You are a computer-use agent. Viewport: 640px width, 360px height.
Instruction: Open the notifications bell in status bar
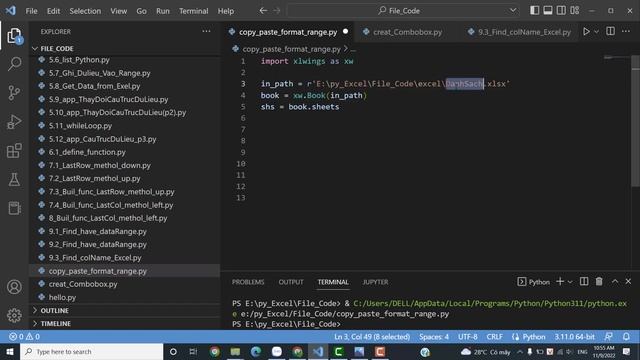(x=626, y=337)
